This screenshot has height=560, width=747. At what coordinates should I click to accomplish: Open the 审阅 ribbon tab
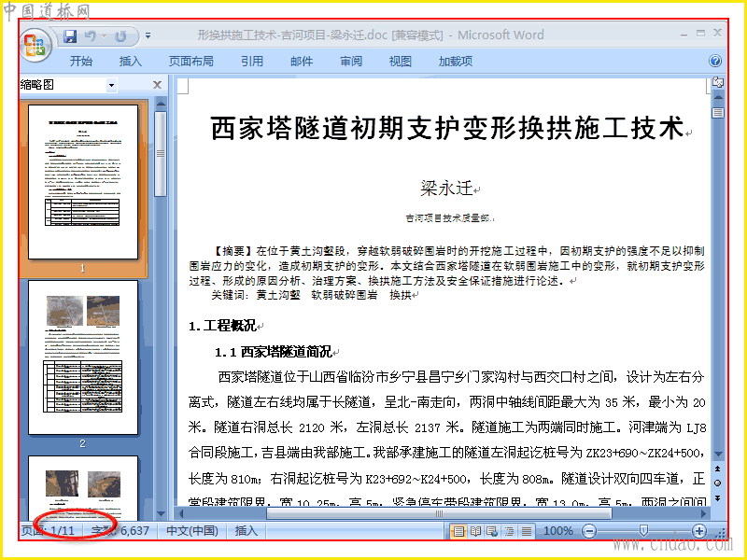point(351,61)
